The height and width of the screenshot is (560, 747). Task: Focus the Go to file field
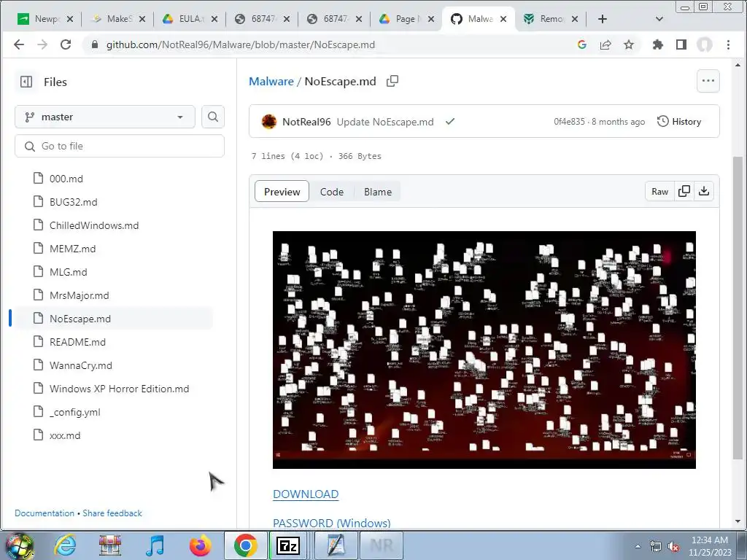coord(120,146)
